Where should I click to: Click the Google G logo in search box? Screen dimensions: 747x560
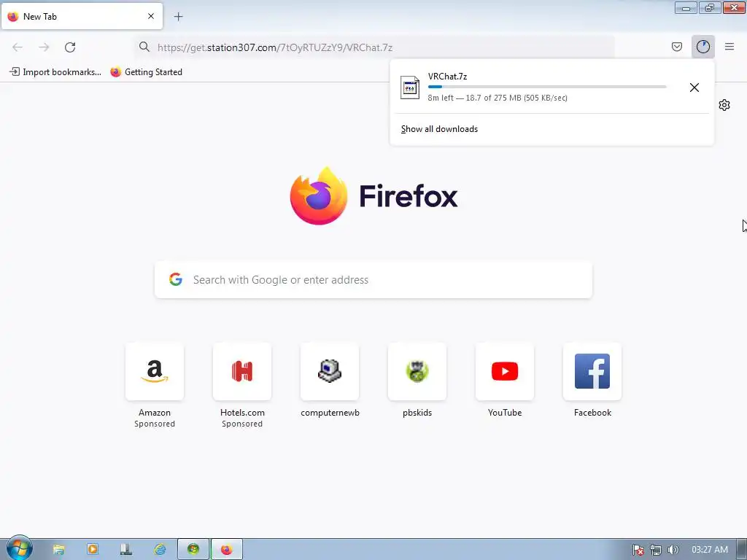coord(176,279)
